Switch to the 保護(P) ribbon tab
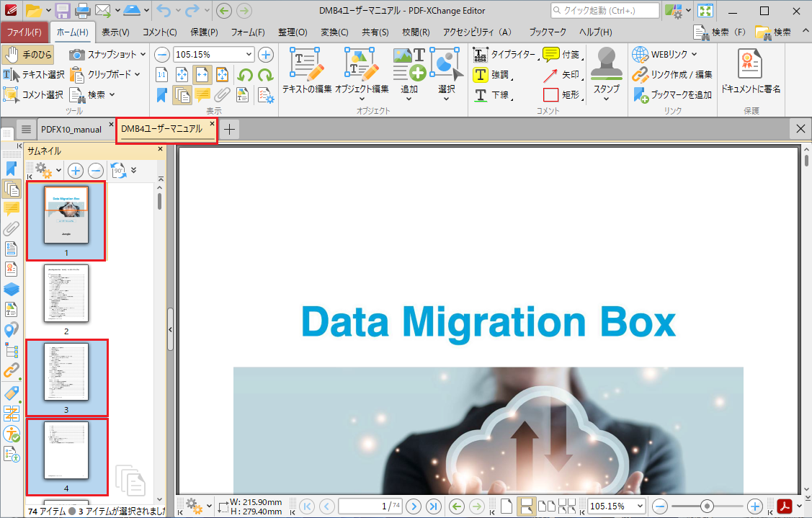This screenshot has height=518, width=812. 204,32
